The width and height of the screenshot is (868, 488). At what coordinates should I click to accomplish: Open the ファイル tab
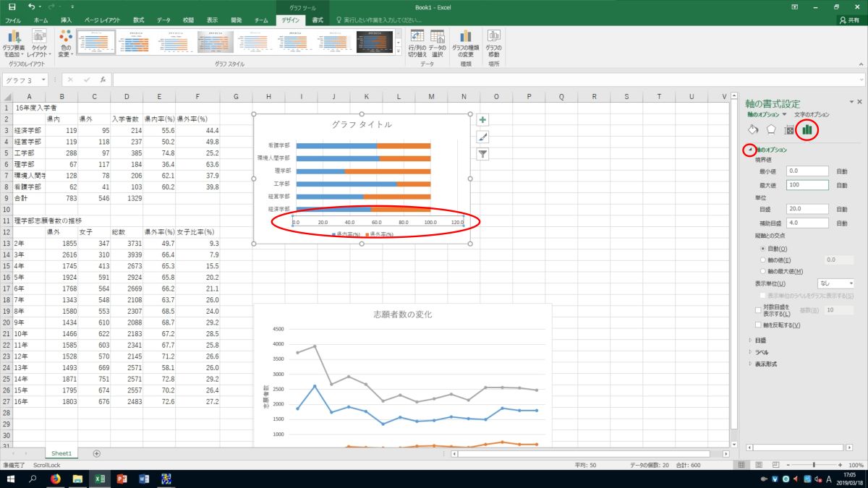[x=13, y=21]
